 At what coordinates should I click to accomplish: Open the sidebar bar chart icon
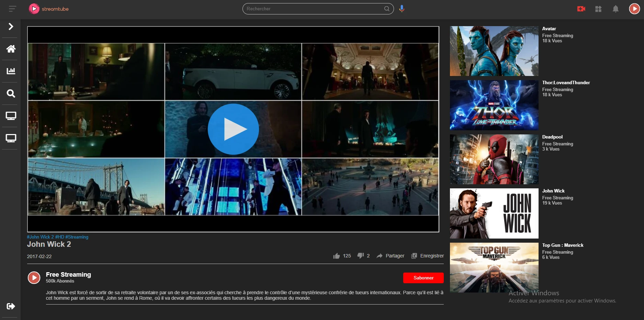(x=11, y=71)
